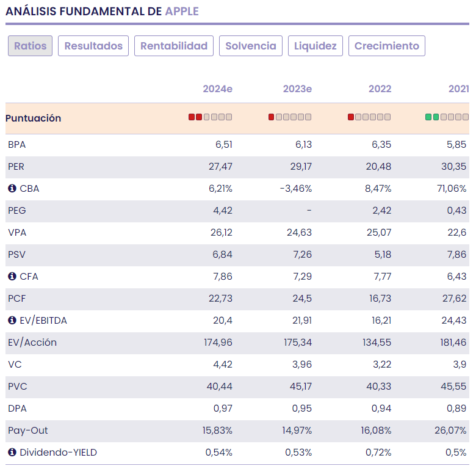Click the Puntuación row label

(34, 119)
